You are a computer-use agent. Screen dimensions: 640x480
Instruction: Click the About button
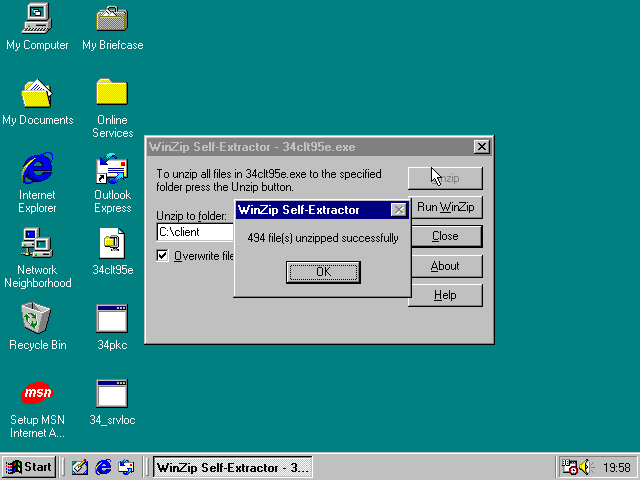(445, 266)
